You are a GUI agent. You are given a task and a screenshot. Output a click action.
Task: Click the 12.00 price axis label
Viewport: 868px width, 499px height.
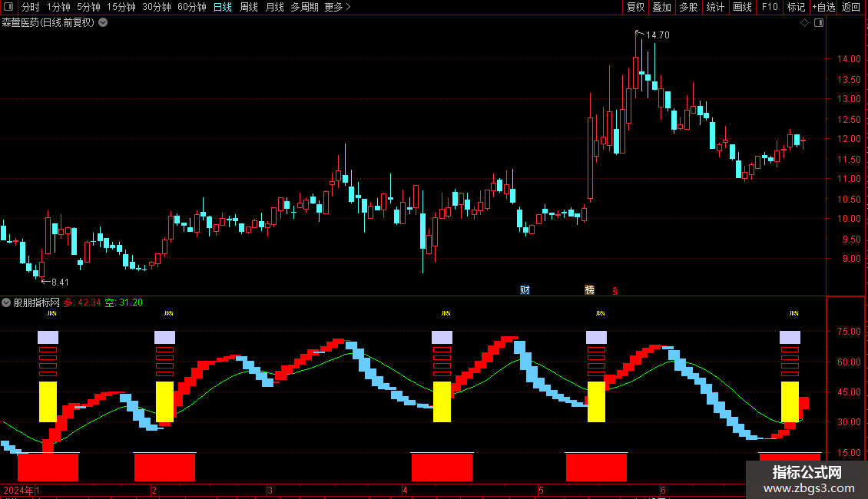[849, 139]
